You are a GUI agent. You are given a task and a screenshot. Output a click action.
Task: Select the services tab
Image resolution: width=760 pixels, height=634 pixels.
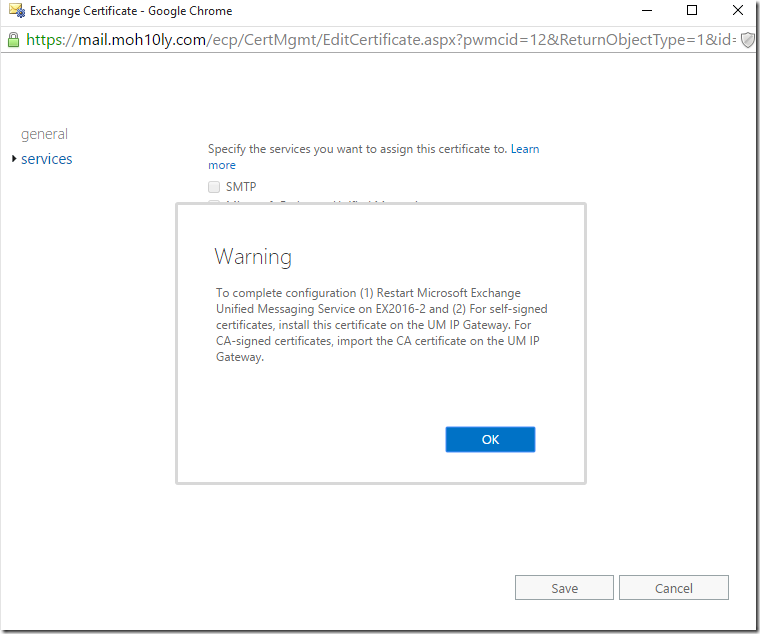pyautogui.click(x=47, y=159)
